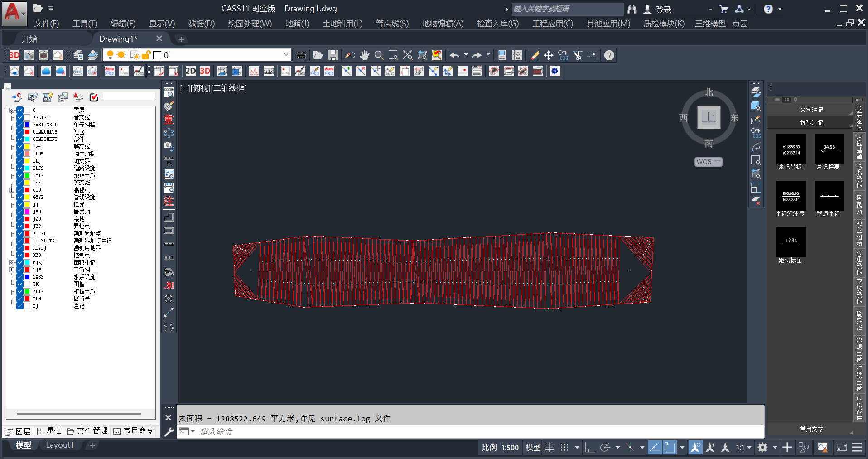The image size is (868, 459).
Task: Open the workspace settings gear icon
Action: pos(763,448)
